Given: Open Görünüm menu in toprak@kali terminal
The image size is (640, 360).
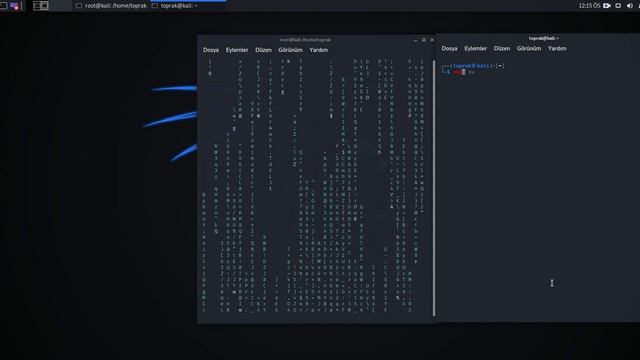Looking at the screenshot, I should (x=529, y=48).
